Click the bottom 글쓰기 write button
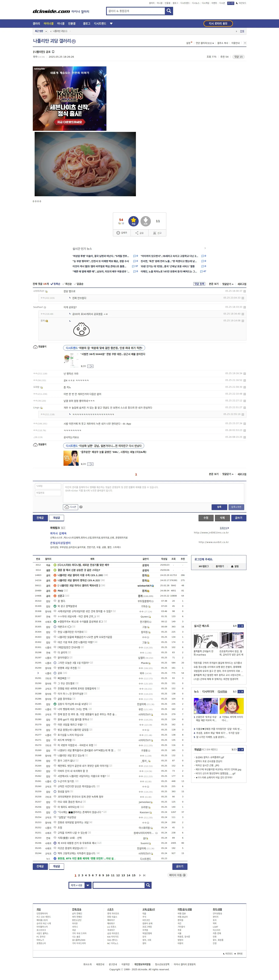The image size is (279, 980). [180, 866]
